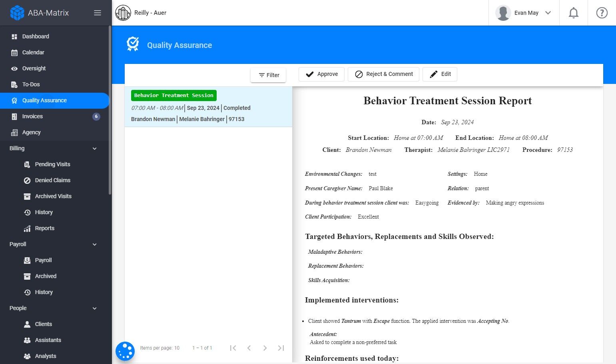Screen dimensions: 616x364
Task: Toggle the hamburger sidebar menu
Action: (x=98, y=13)
